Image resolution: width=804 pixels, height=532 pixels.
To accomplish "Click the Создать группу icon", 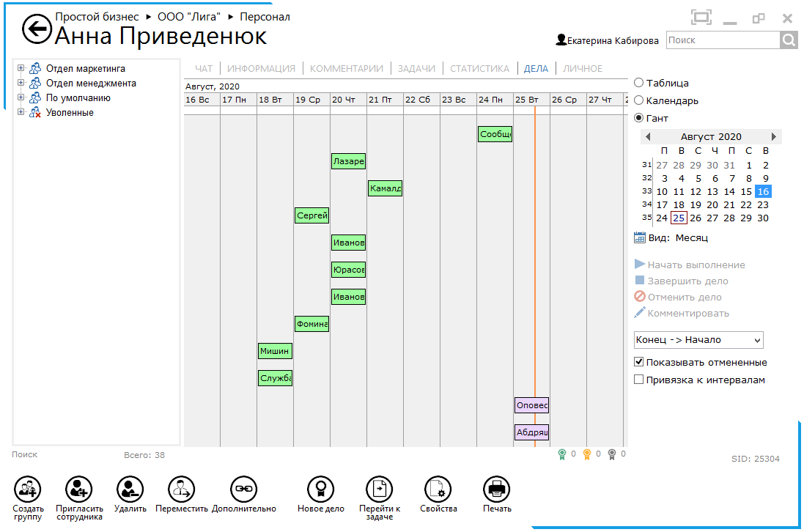I will [x=28, y=489].
